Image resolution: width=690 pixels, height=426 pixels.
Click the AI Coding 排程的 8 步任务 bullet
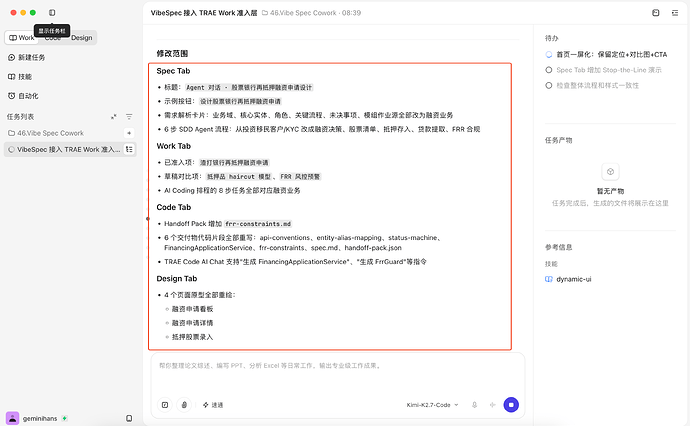(x=232, y=191)
